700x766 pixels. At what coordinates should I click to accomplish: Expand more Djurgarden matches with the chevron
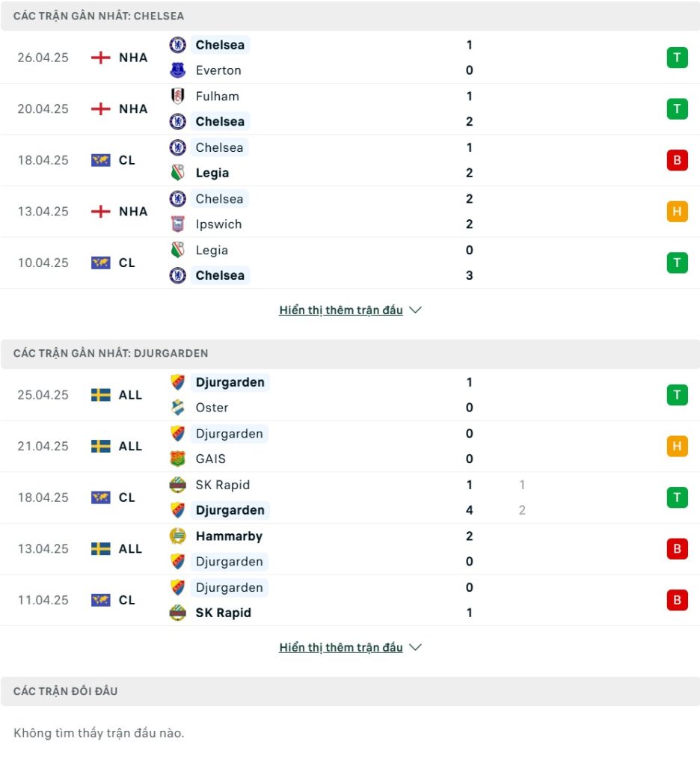click(x=415, y=647)
